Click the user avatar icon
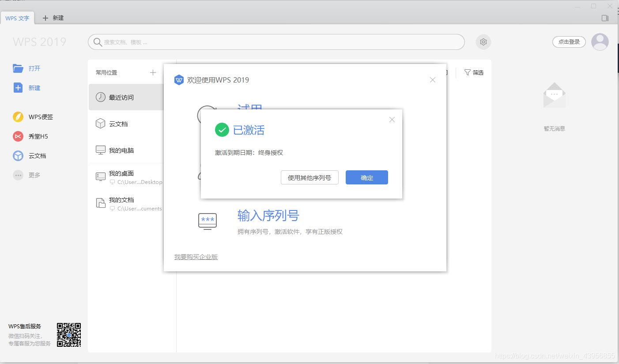 coord(600,42)
